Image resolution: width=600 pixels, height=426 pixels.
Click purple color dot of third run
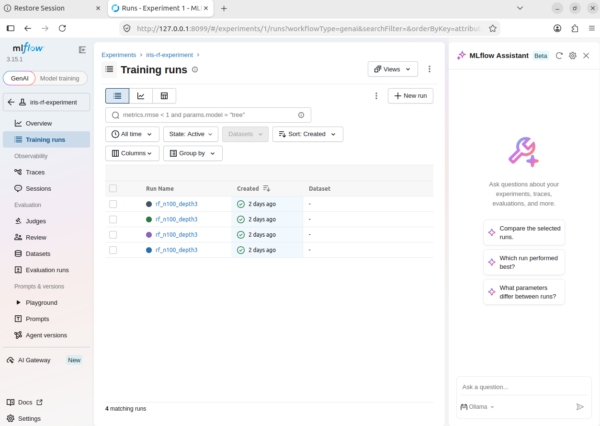[149, 235]
